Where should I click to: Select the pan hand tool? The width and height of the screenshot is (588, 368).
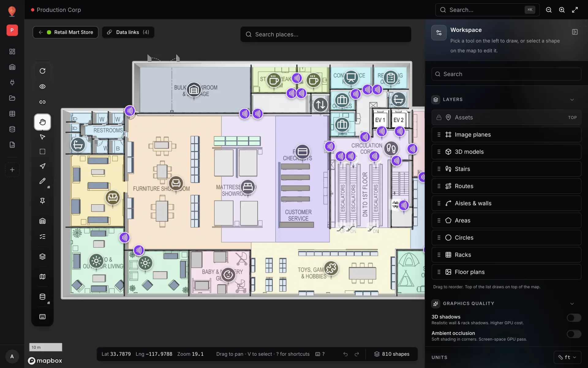pyautogui.click(x=42, y=122)
